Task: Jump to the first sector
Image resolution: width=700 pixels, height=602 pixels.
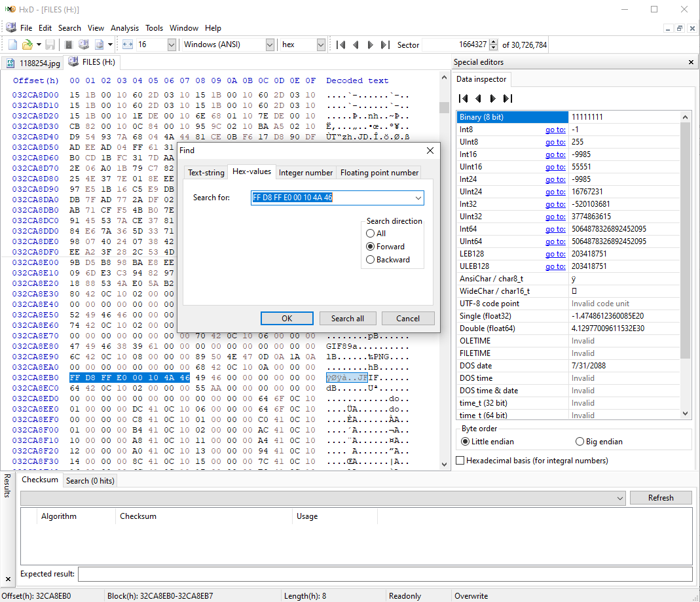Action: click(x=340, y=44)
